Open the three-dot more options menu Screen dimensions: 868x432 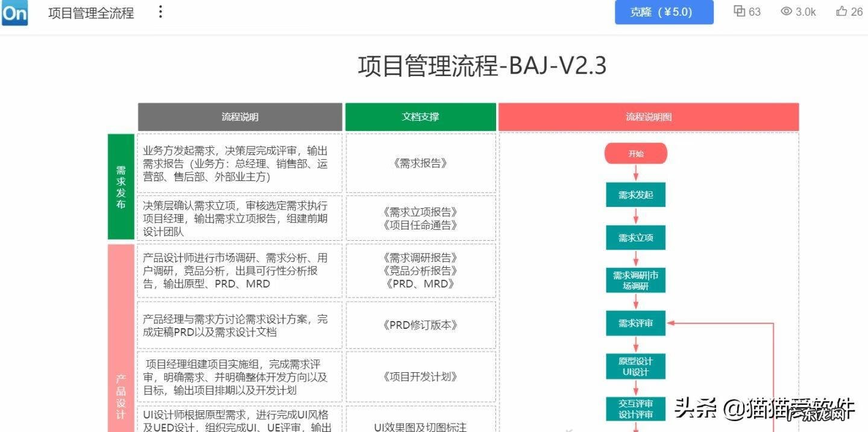pyautogui.click(x=160, y=13)
